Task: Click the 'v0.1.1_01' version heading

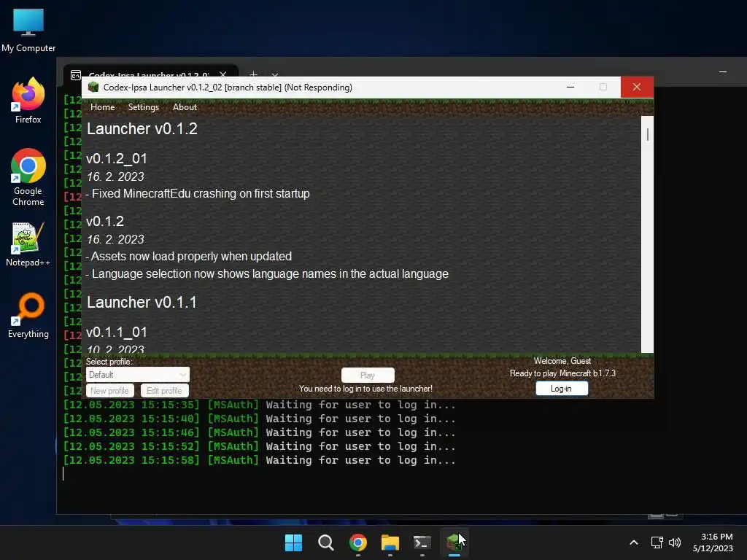Action: click(x=117, y=332)
